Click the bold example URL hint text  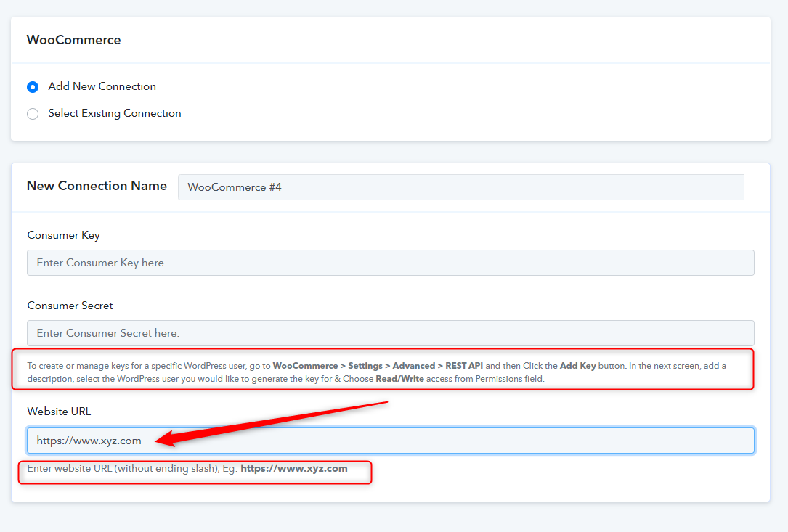pyautogui.click(x=294, y=468)
